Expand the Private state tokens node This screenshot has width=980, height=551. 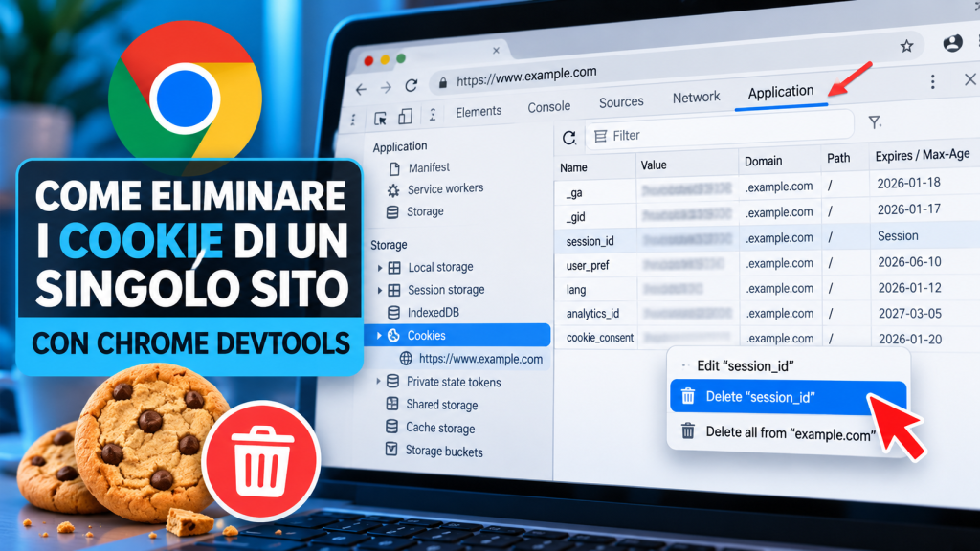pyautogui.click(x=378, y=381)
